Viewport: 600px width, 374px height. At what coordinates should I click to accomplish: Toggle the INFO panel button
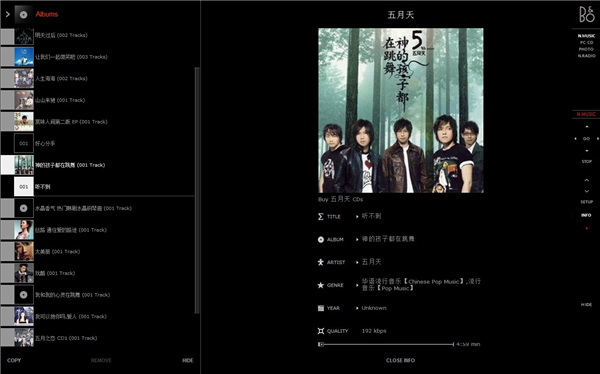(x=586, y=215)
